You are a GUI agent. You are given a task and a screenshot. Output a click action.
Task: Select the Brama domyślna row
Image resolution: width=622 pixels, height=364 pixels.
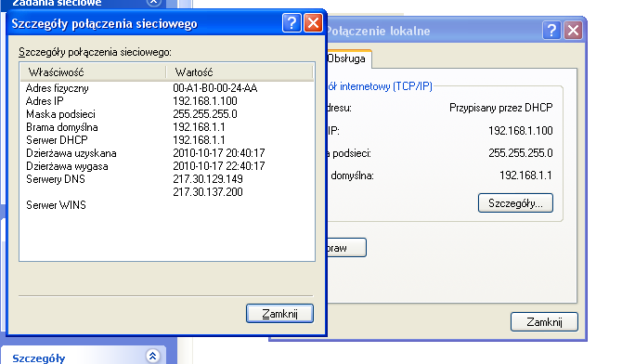[x=167, y=127]
